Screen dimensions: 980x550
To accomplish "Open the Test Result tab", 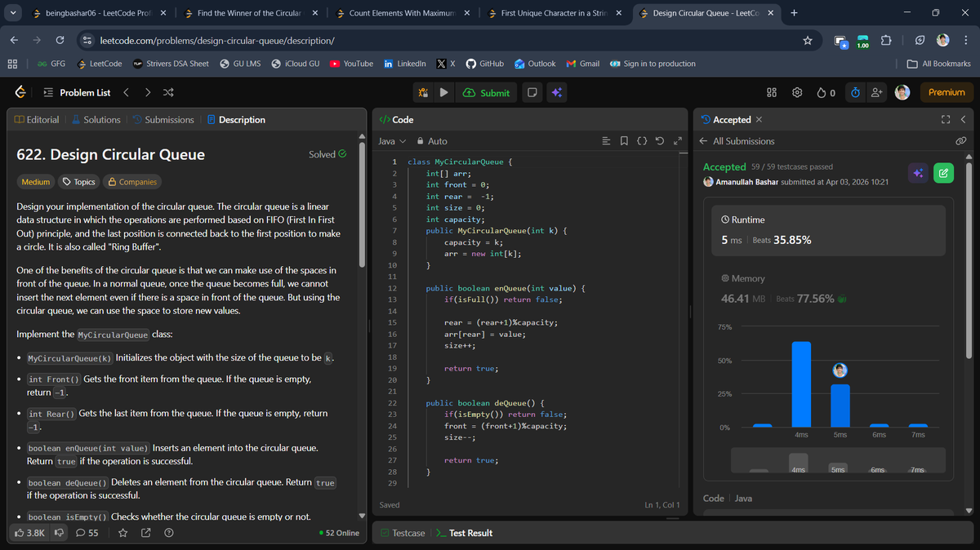I will tap(464, 533).
